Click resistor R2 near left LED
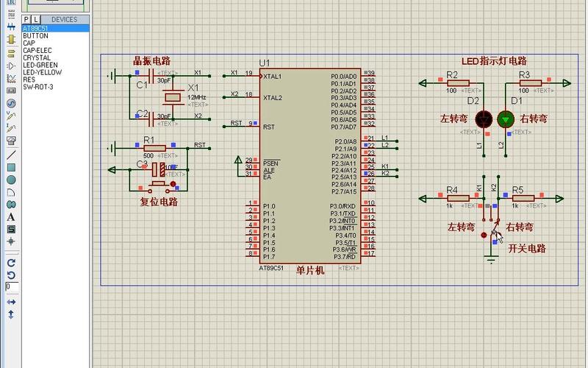The width and height of the screenshot is (588, 368). [x=458, y=83]
